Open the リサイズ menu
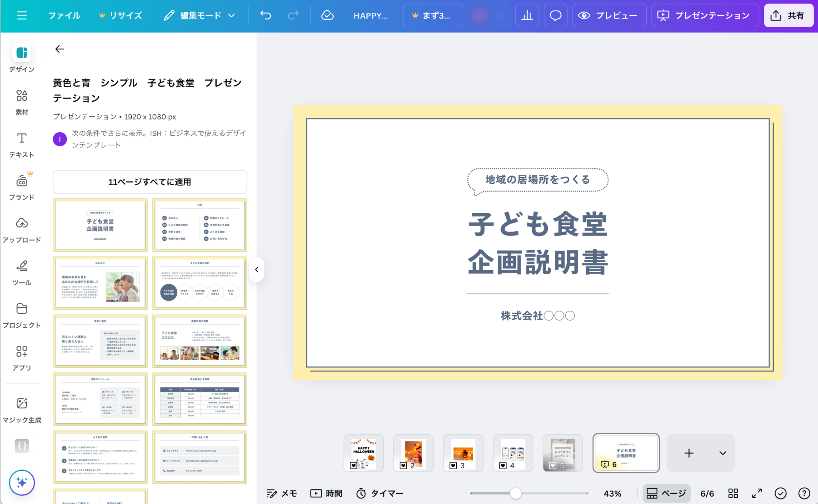Image resolution: width=818 pixels, height=504 pixels. (x=120, y=15)
